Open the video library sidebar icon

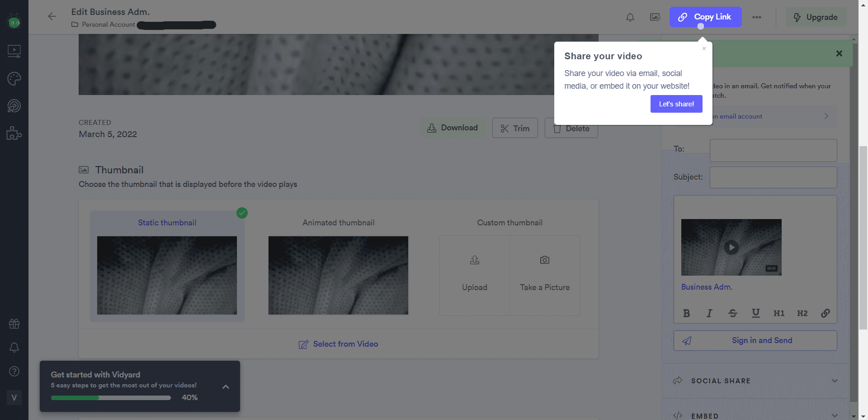[x=14, y=51]
